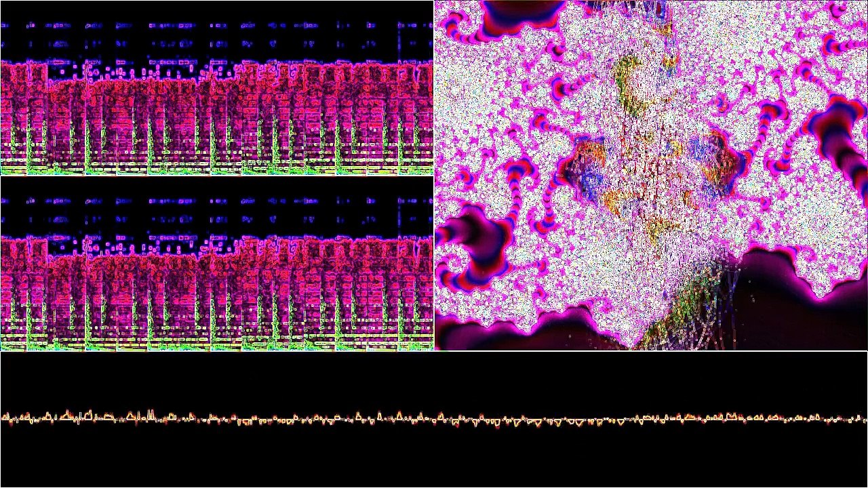Click the lower spectrogram panel
Screen dimensions: 868x488
coord(216,264)
